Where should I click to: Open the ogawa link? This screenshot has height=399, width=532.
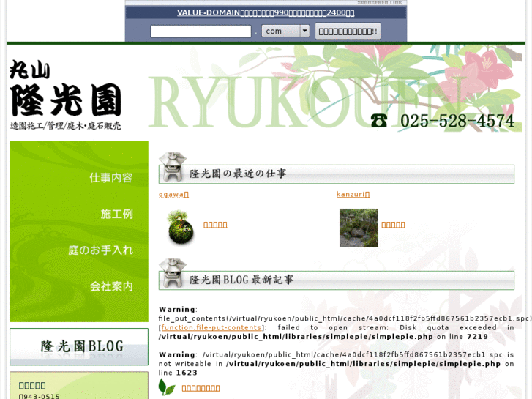click(x=173, y=195)
